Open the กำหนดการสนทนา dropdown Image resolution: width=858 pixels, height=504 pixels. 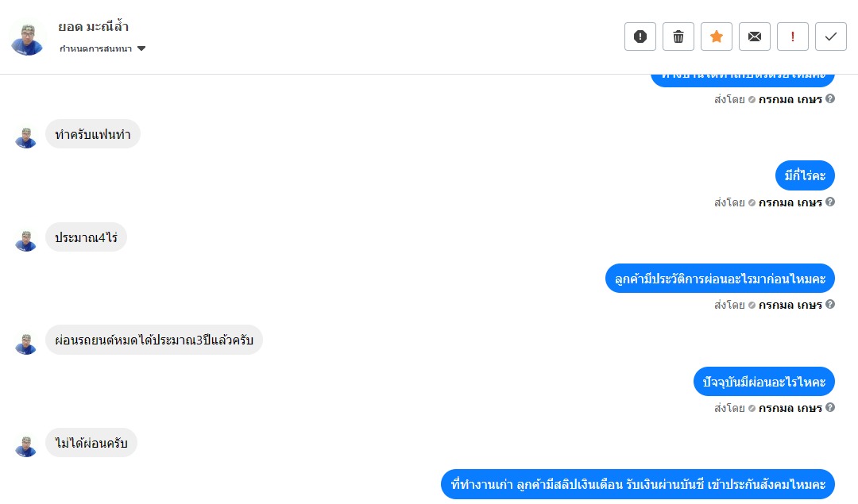[x=102, y=48]
